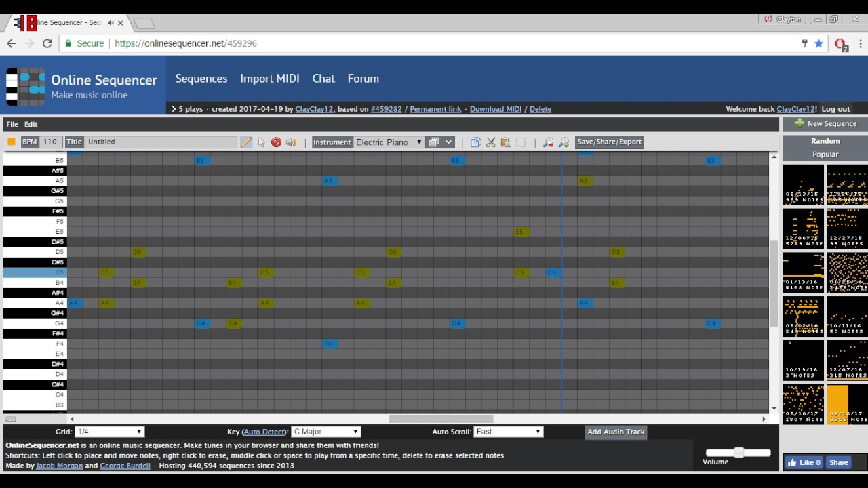Click the New Sequence button
Screen dimensions: 868x488
click(x=825, y=124)
